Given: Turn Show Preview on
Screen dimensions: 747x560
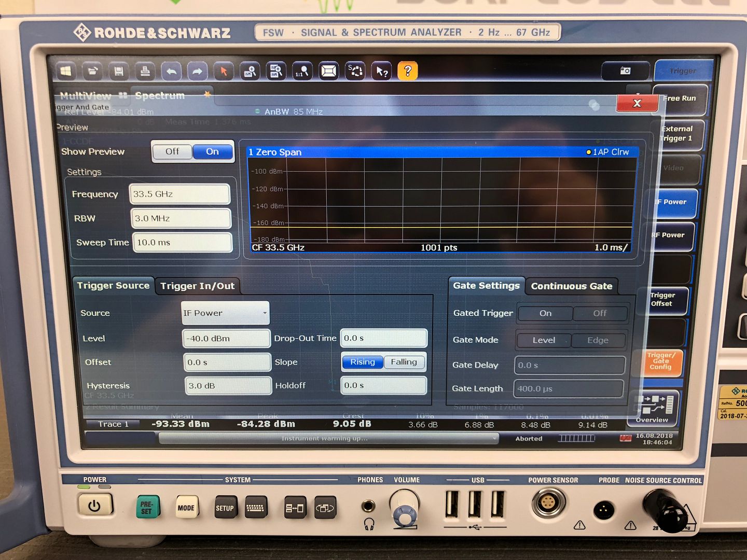Looking at the screenshot, I should 212,151.
